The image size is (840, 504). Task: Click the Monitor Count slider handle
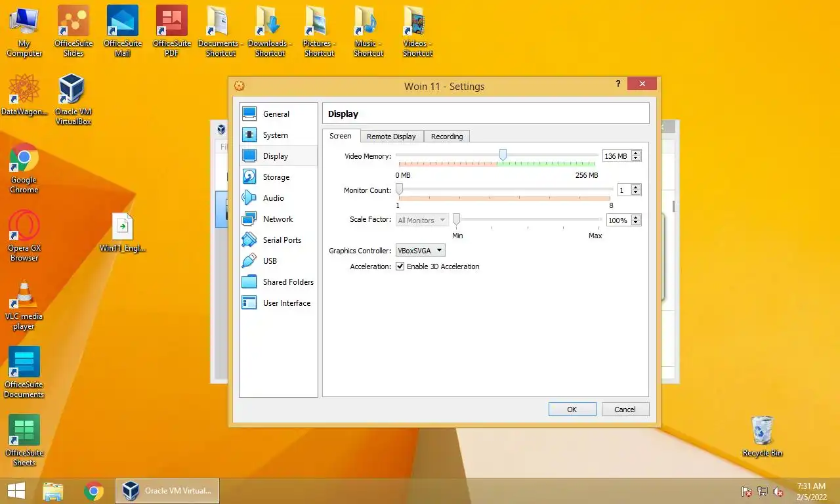tap(399, 189)
